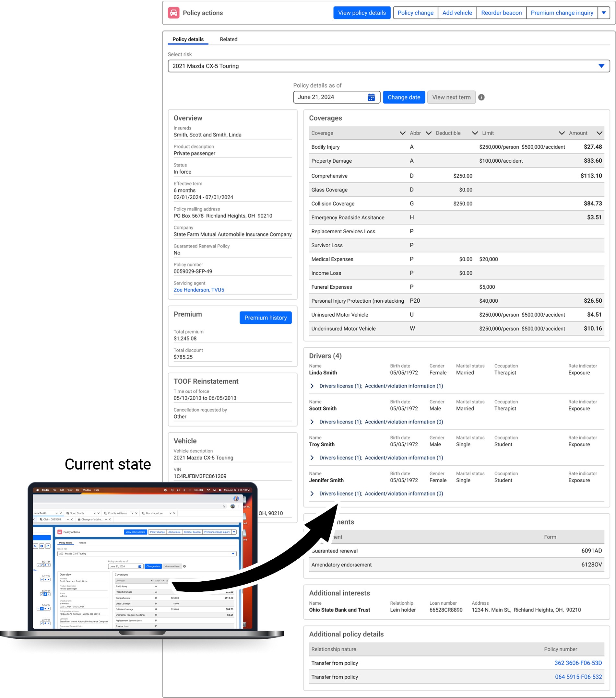Click the red car Policy actions icon

[x=173, y=13]
